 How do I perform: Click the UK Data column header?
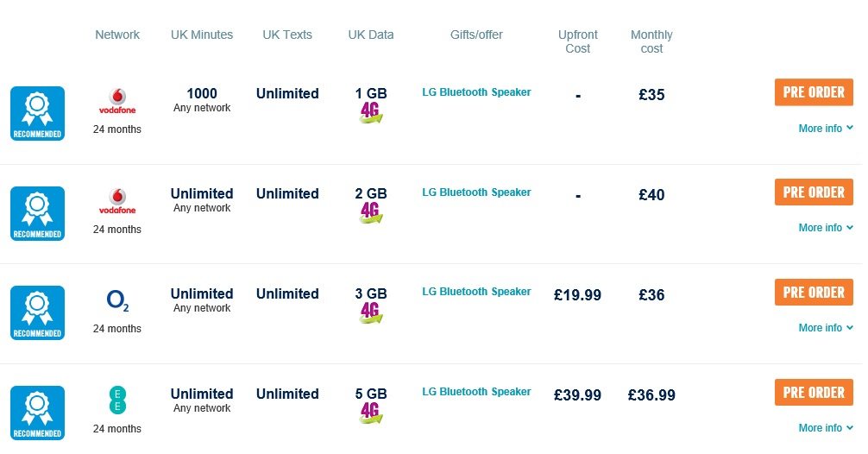point(371,35)
